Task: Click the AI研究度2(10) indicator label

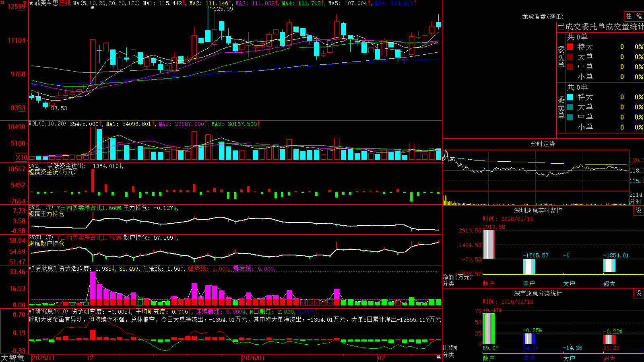Action: (x=49, y=311)
